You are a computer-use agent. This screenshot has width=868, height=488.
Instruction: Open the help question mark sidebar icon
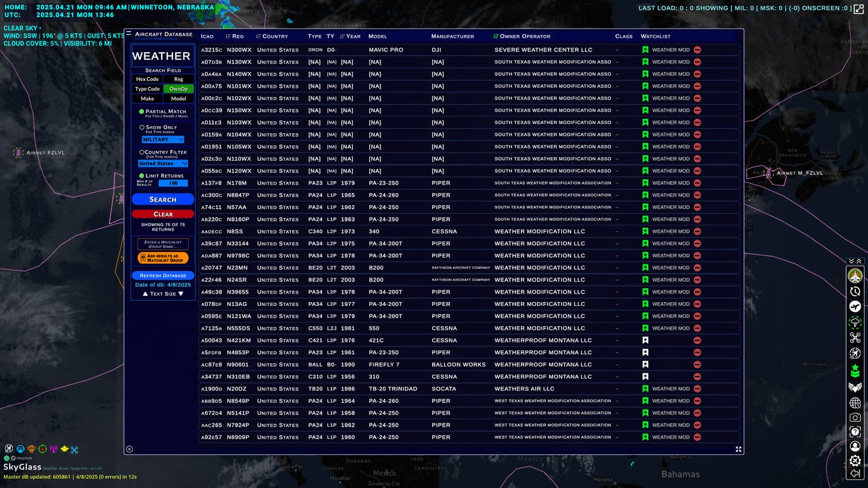coord(855,432)
